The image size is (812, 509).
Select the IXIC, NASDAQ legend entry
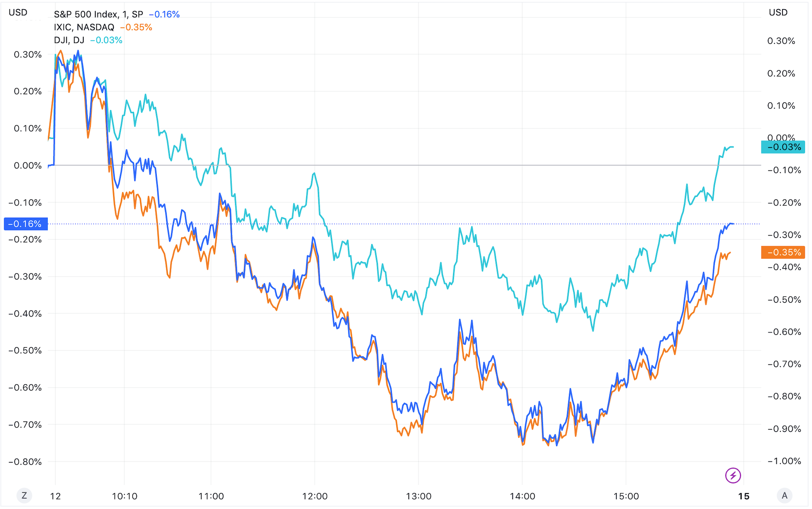[x=84, y=27]
